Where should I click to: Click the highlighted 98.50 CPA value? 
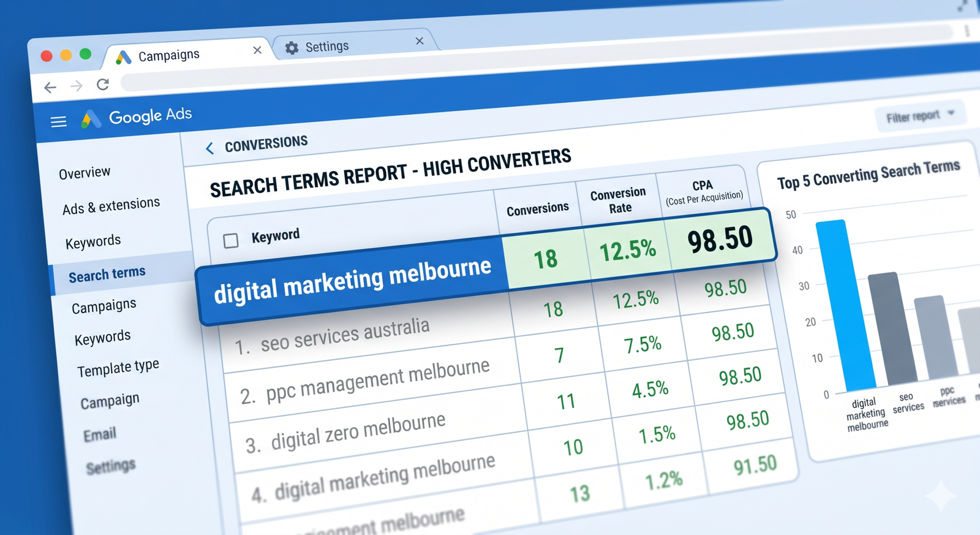pyautogui.click(x=720, y=239)
